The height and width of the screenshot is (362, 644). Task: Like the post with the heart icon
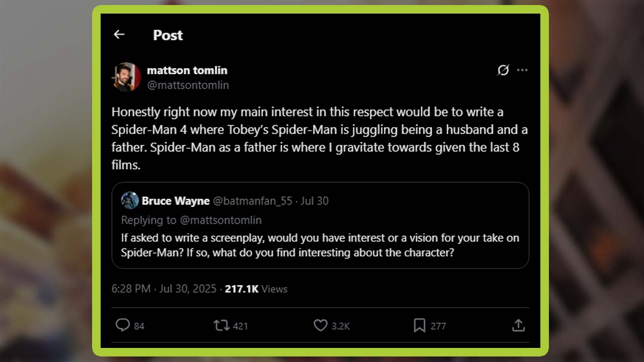click(320, 325)
